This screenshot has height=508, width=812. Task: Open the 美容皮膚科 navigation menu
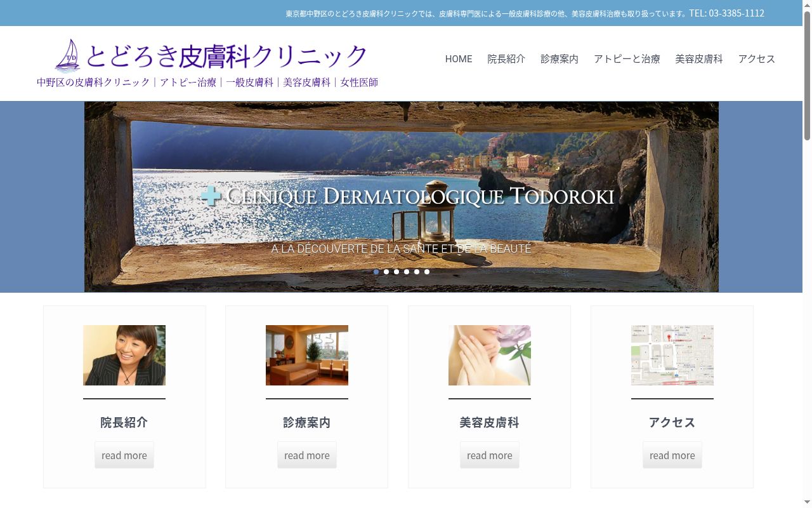point(699,58)
